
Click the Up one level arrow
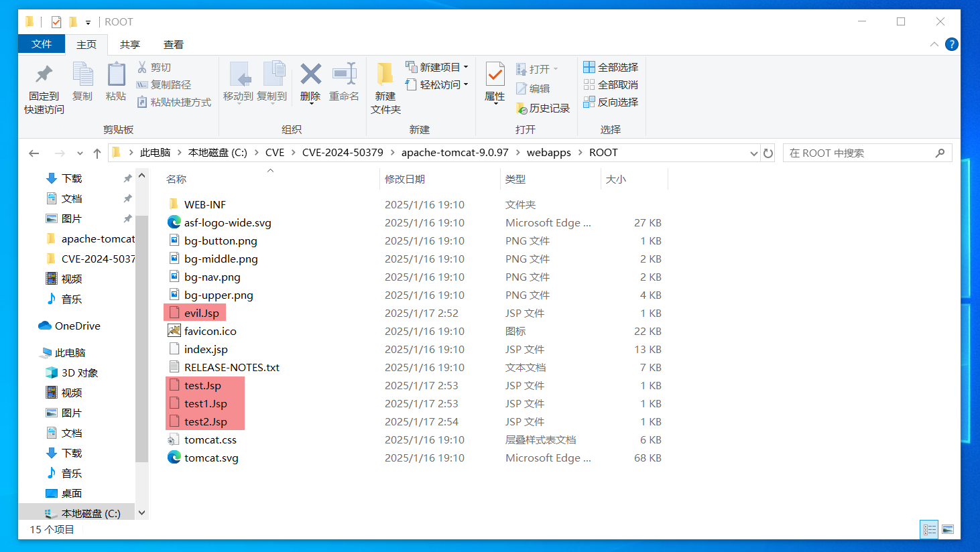pos(97,153)
